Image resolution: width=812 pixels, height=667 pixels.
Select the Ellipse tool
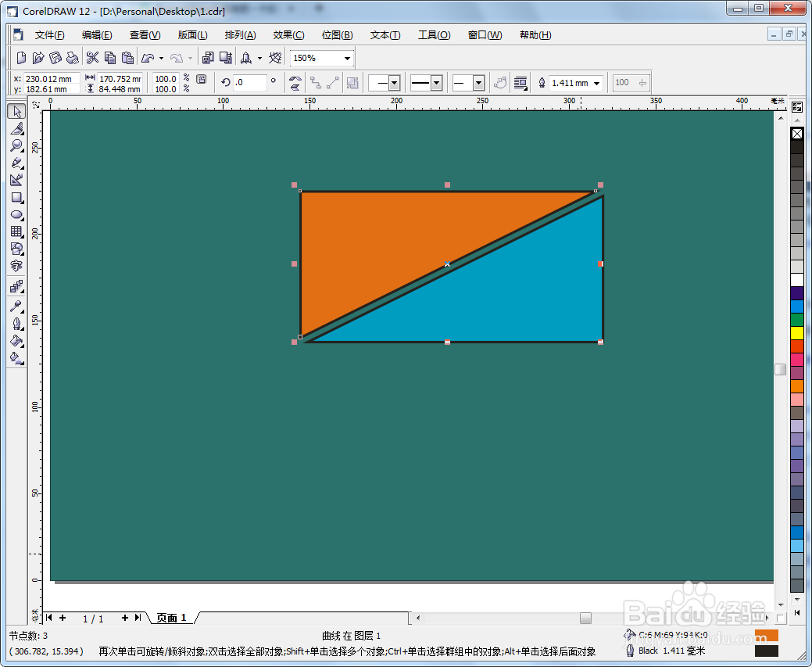[16, 214]
